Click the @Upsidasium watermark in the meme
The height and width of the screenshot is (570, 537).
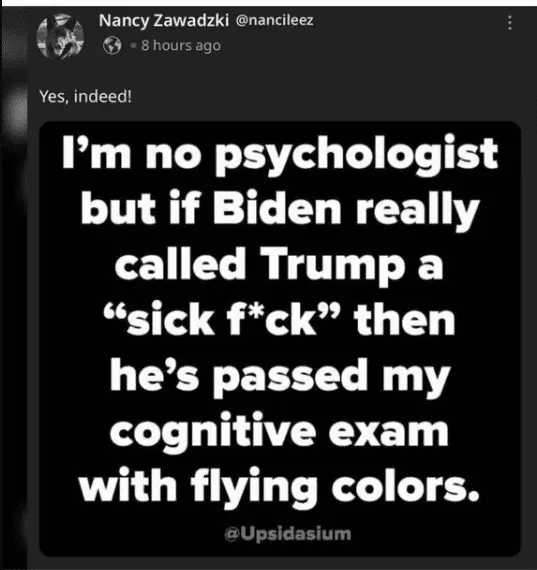click(288, 534)
